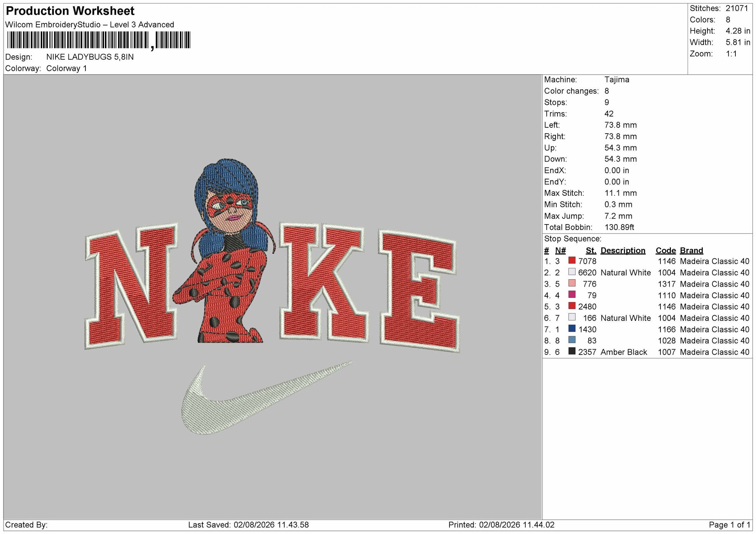The image size is (756, 534).
Task: Click the light blue swatch in stop 8
Action: click(572, 340)
